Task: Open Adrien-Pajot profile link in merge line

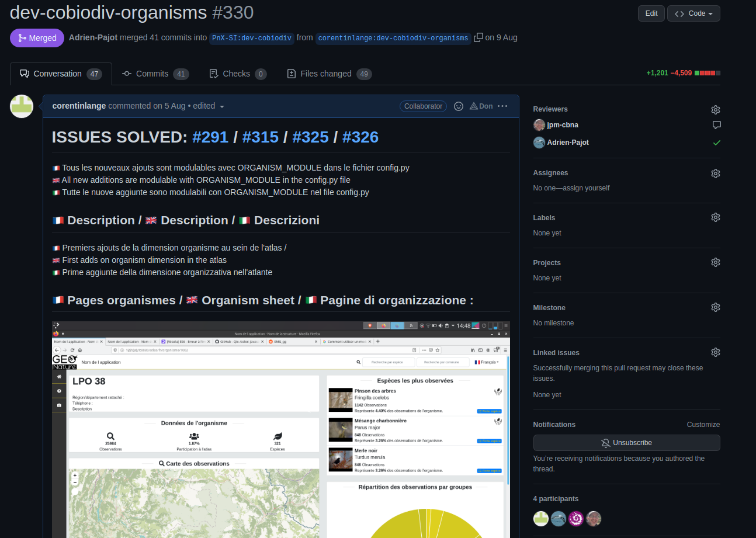Action: pyautogui.click(x=93, y=37)
